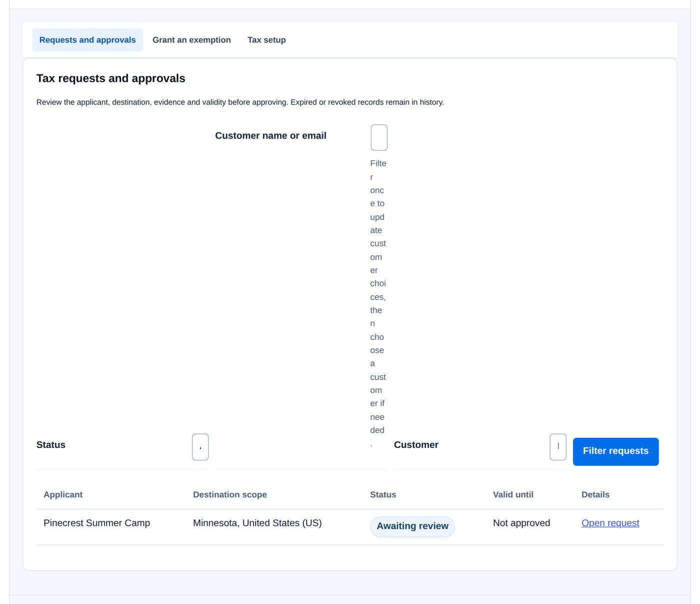Click the Awaiting review status badge

412,526
